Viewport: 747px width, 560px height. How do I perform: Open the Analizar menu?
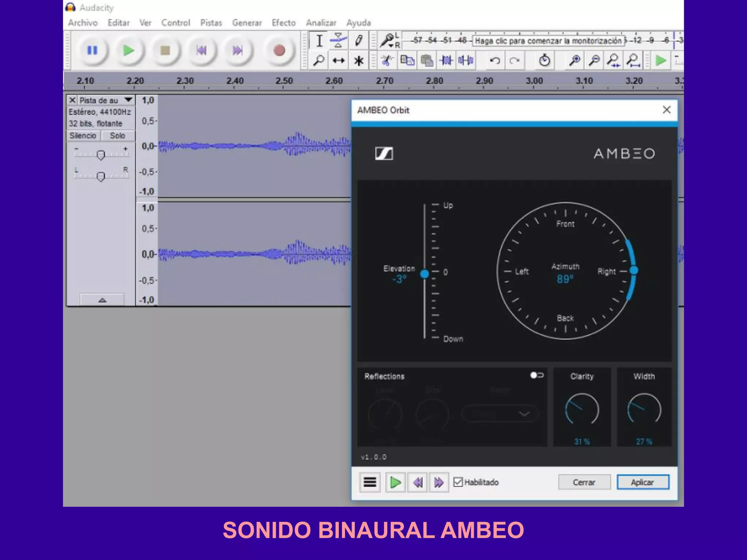(321, 23)
